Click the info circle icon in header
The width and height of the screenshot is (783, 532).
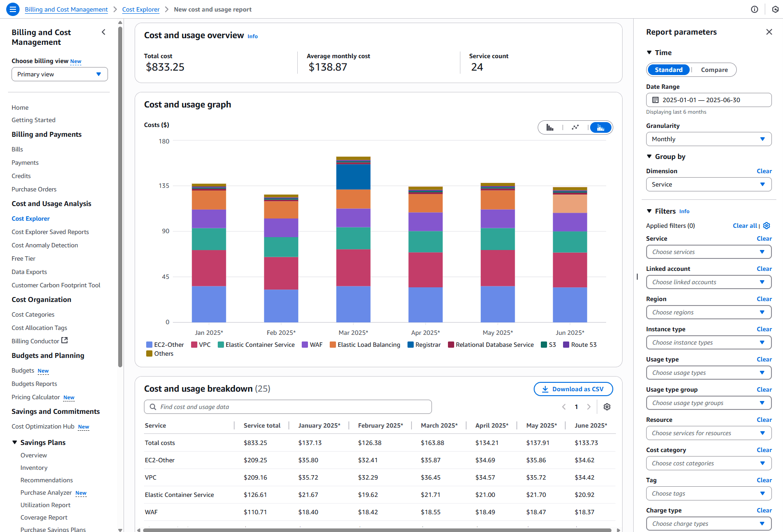click(x=755, y=9)
